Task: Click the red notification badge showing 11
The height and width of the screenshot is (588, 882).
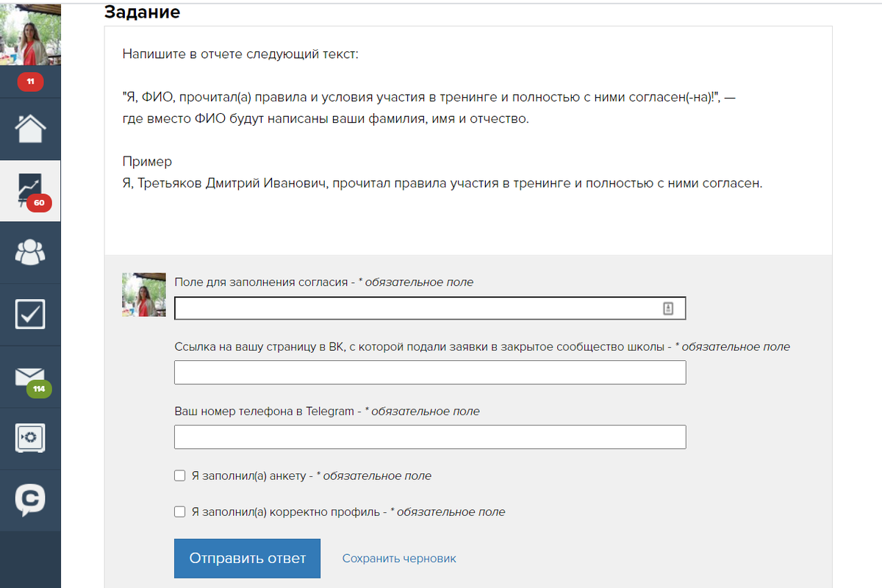Action: point(30,82)
